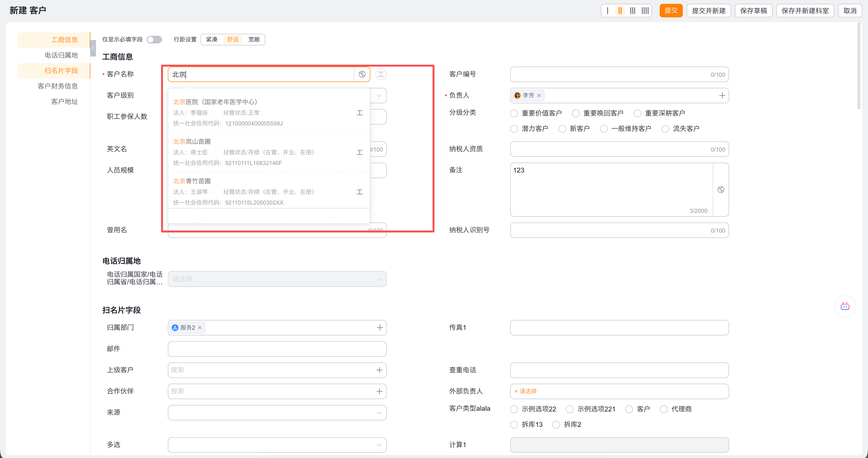Click the globe icon in 客户名称 field

pos(362,75)
